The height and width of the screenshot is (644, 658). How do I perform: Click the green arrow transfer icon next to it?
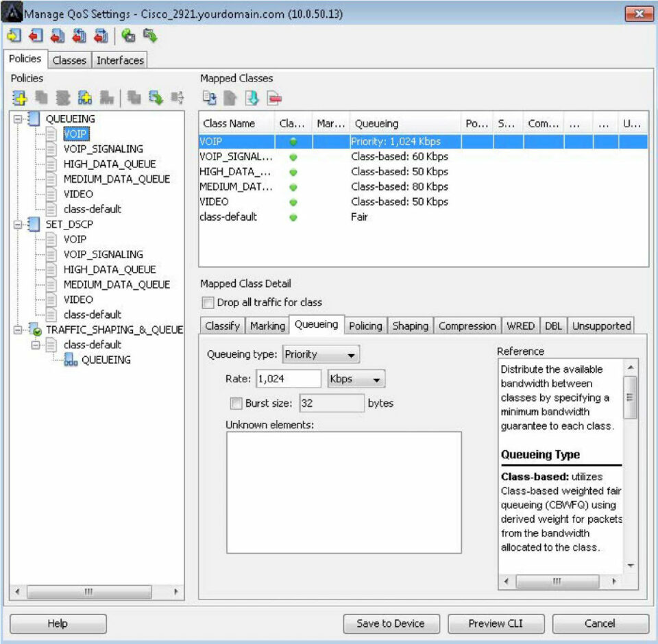(151, 35)
